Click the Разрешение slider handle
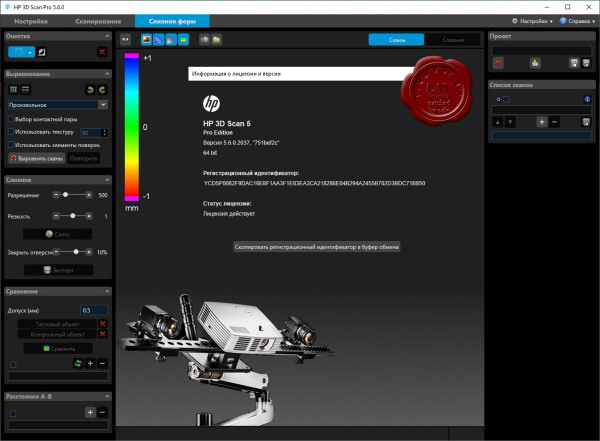The width and height of the screenshot is (600, 441). pyautogui.click(x=65, y=195)
